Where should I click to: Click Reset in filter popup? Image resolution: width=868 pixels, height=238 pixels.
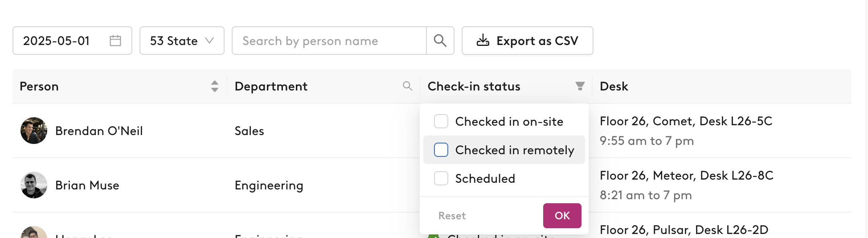click(x=452, y=216)
